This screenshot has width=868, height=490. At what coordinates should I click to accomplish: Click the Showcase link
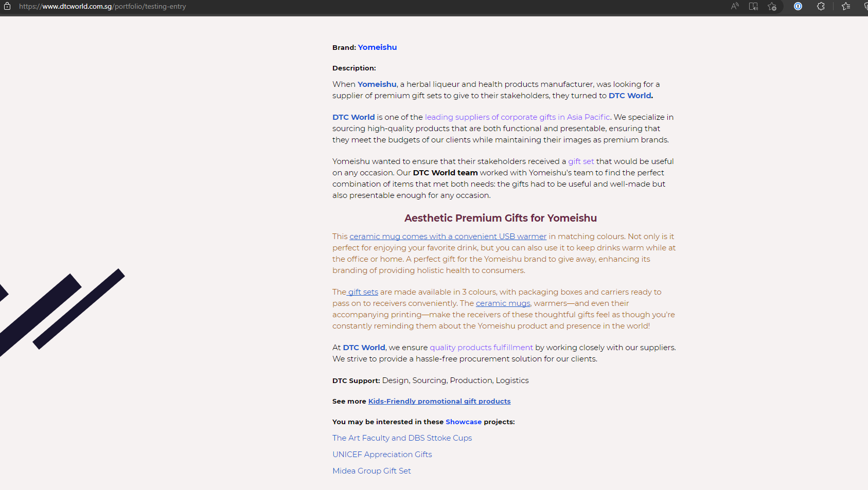point(464,422)
